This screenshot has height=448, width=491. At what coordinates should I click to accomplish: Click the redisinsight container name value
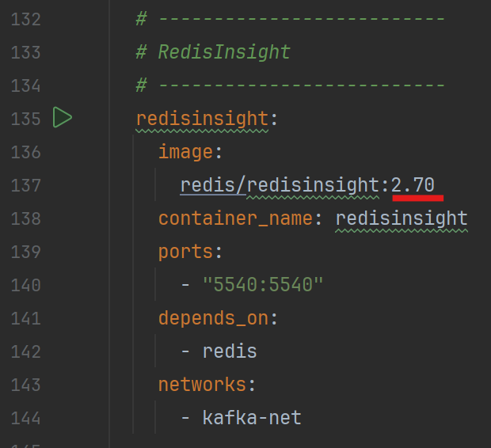[402, 218]
